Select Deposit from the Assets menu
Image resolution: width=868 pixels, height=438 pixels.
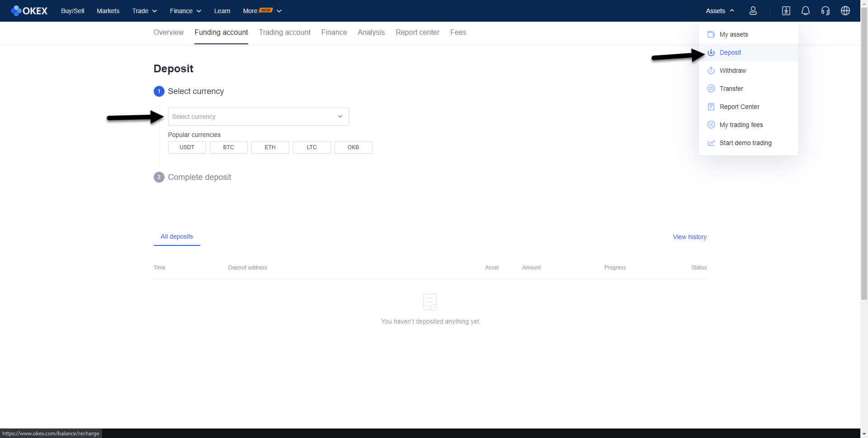[x=749, y=52]
